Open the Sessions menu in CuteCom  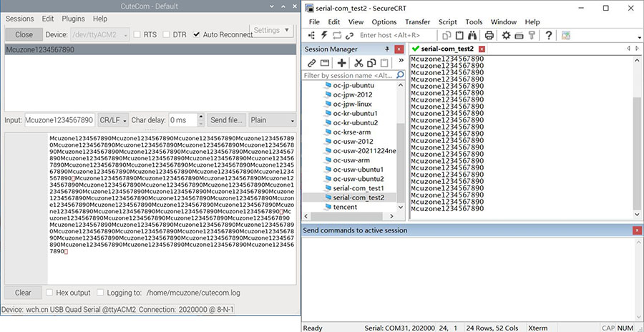(x=20, y=19)
